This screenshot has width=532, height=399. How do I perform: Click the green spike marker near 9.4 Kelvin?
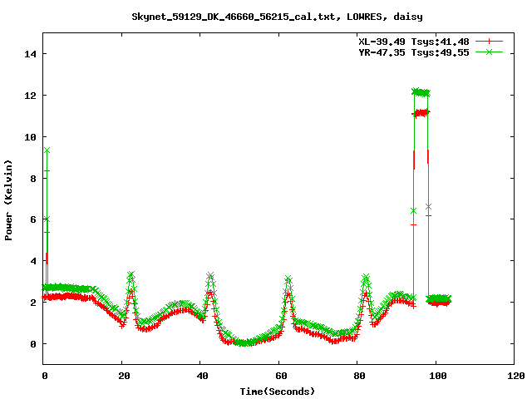click(47, 150)
